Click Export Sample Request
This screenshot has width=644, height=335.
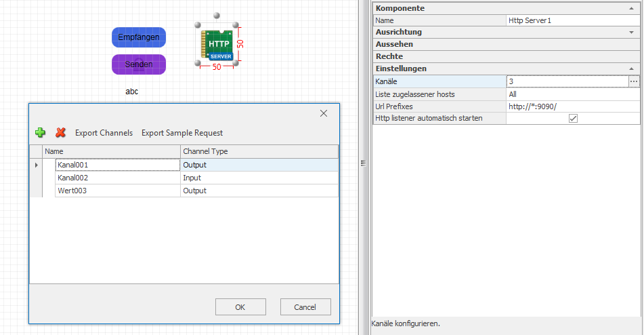point(182,133)
